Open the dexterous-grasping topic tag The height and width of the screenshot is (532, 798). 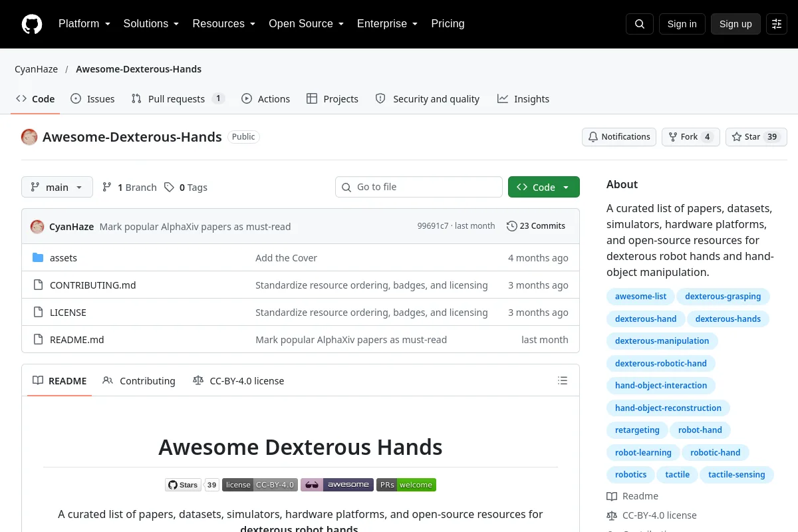pyautogui.click(x=723, y=297)
